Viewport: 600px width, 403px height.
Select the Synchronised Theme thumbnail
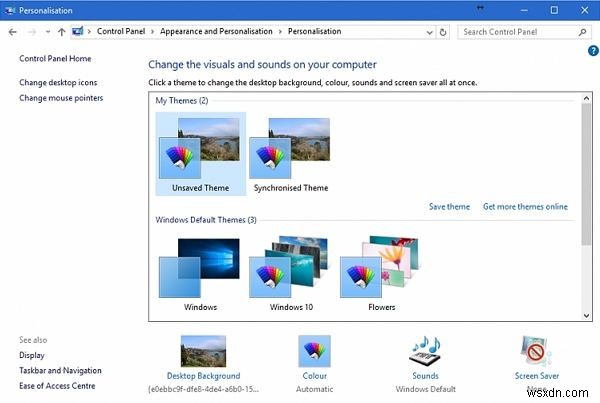click(x=291, y=154)
